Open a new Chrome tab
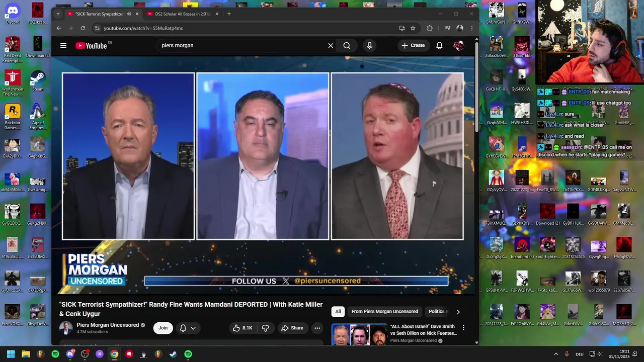644x362 pixels. click(x=229, y=14)
